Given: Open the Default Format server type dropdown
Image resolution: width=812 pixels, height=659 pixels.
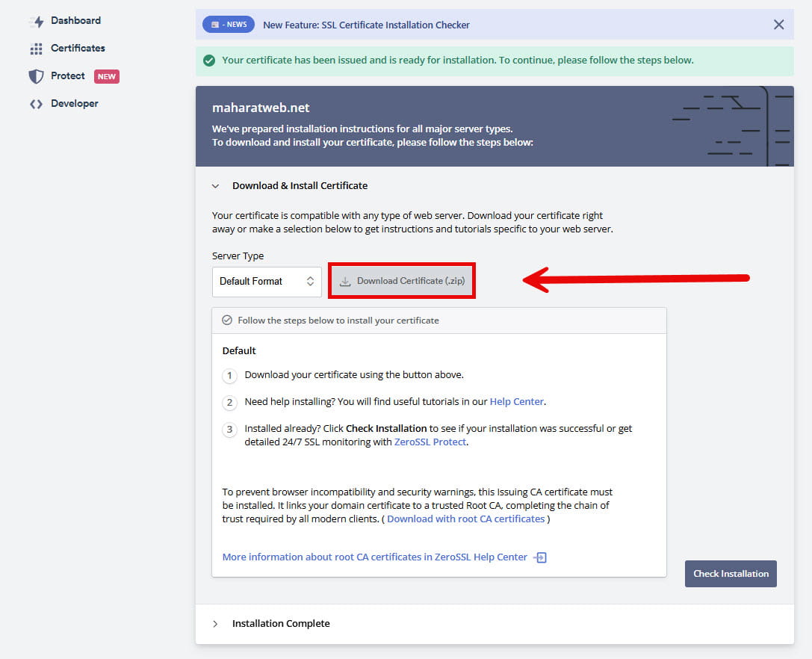Looking at the screenshot, I should click(x=267, y=282).
